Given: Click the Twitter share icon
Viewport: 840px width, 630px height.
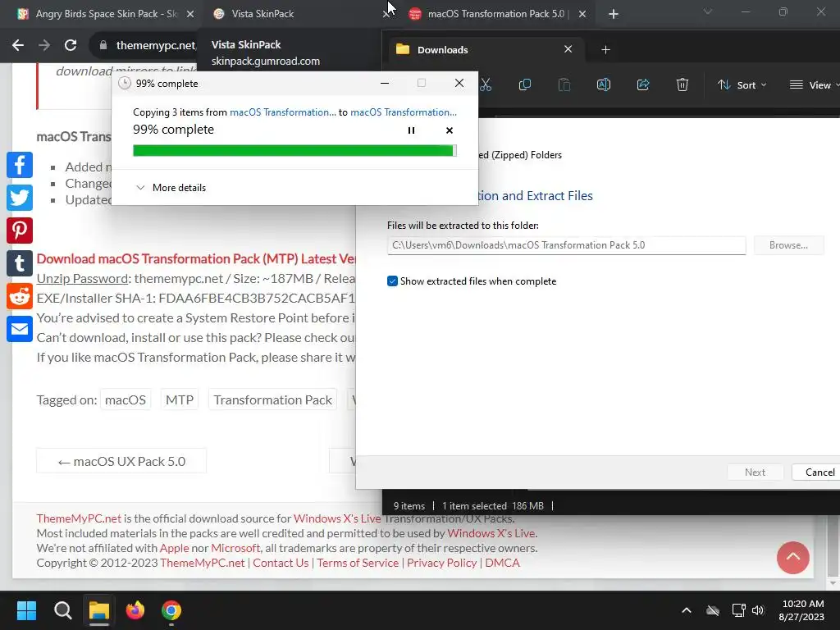Looking at the screenshot, I should pyautogui.click(x=20, y=198).
